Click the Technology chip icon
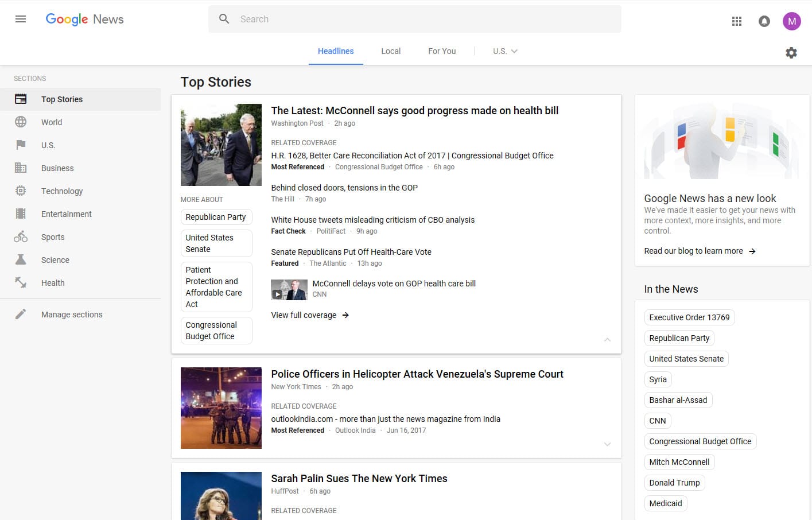Screen dimensions: 812x520 coord(21,191)
